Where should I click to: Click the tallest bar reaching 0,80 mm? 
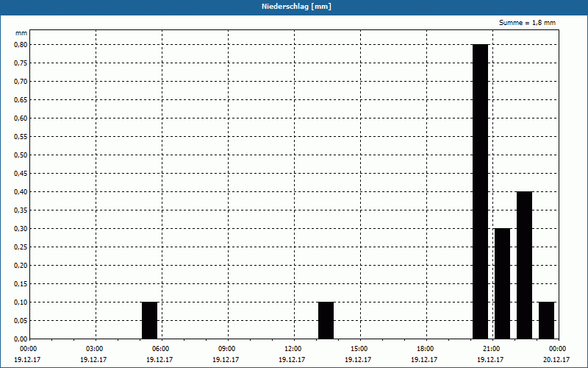coord(481,191)
